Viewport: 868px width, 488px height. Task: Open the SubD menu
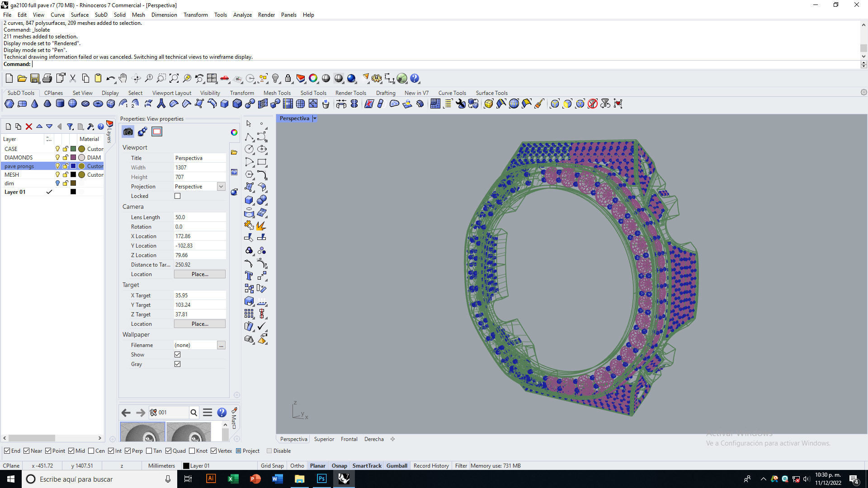pos(101,15)
